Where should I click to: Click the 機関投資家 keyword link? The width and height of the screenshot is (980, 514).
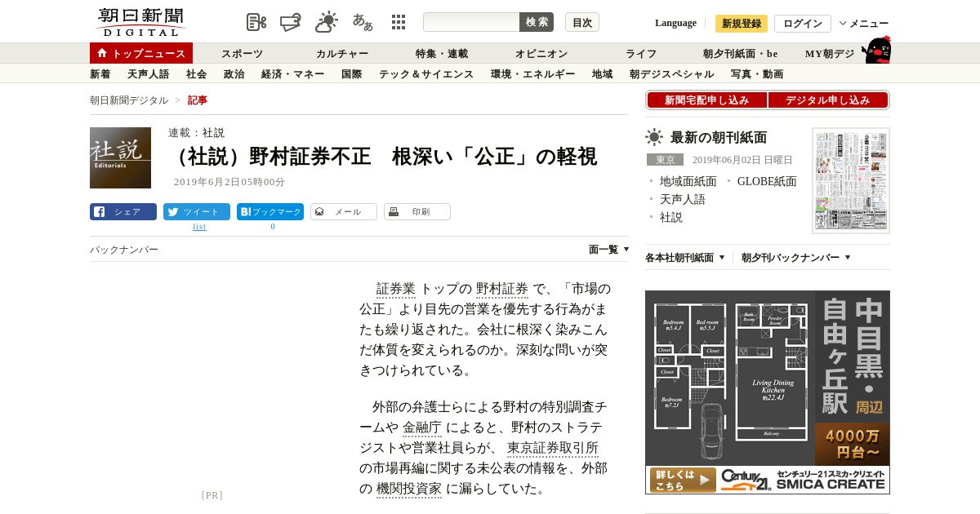(x=409, y=489)
